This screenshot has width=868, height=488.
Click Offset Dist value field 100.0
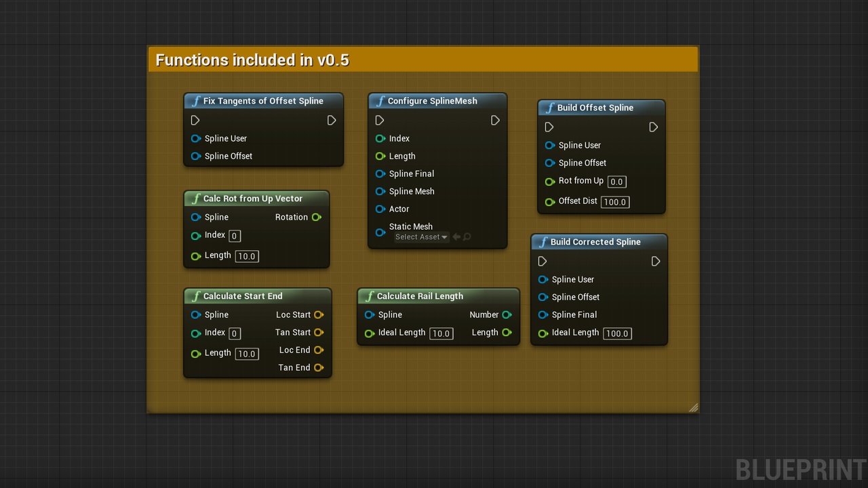(615, 202)
